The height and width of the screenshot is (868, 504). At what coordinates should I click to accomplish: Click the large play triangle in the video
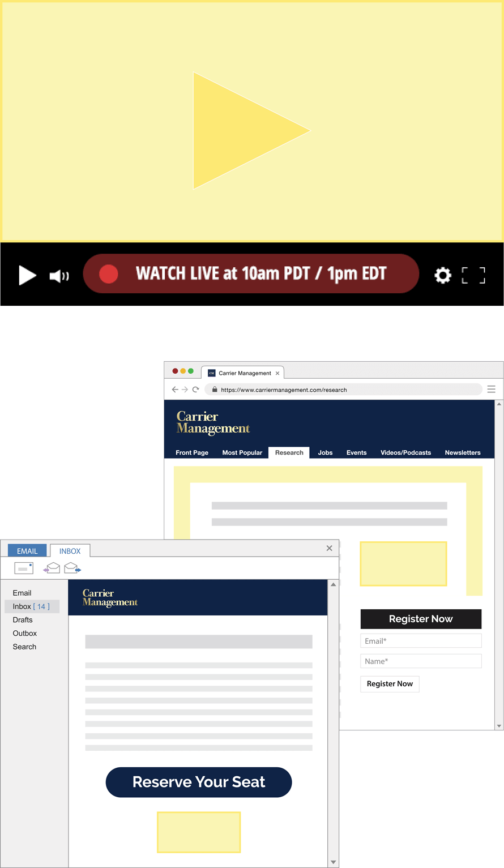244,131
